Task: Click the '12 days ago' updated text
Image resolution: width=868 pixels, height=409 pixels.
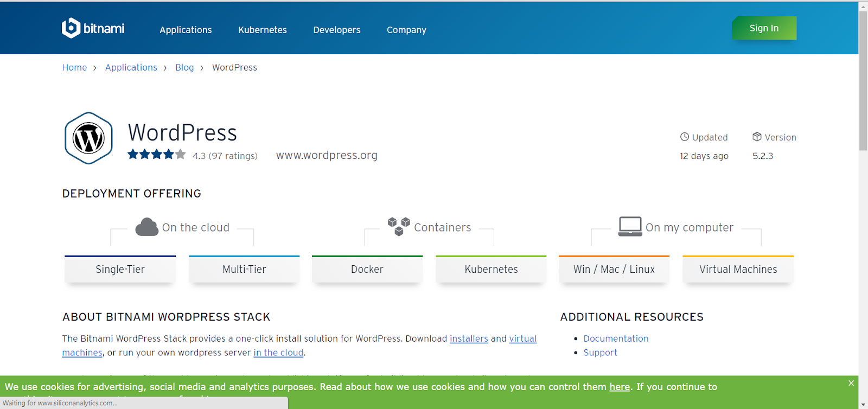Action: (x=704, y=156)
